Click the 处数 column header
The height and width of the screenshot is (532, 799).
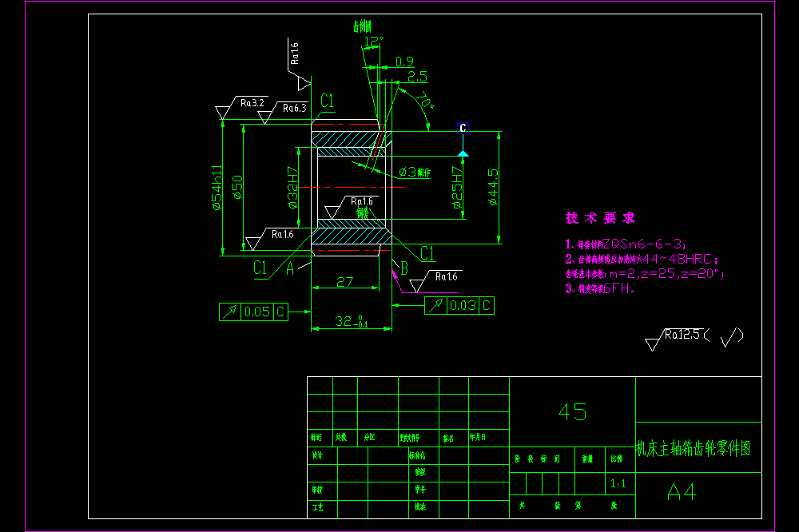point(341,437)
